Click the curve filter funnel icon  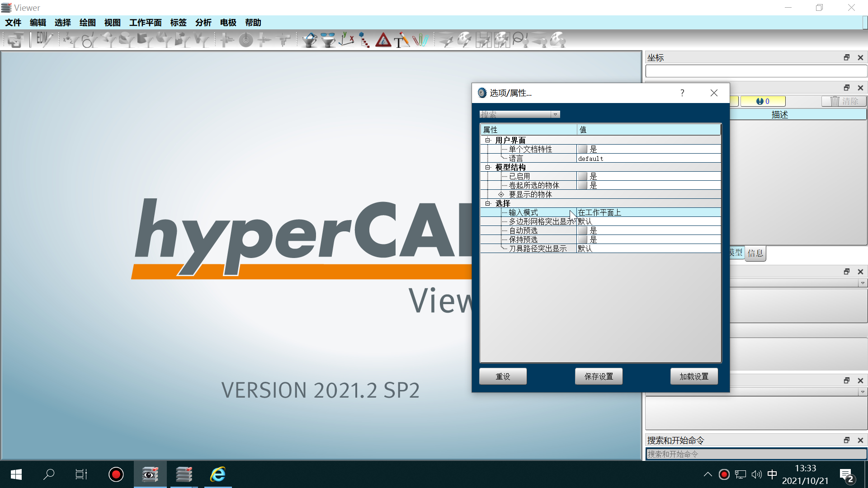(89, 40)
